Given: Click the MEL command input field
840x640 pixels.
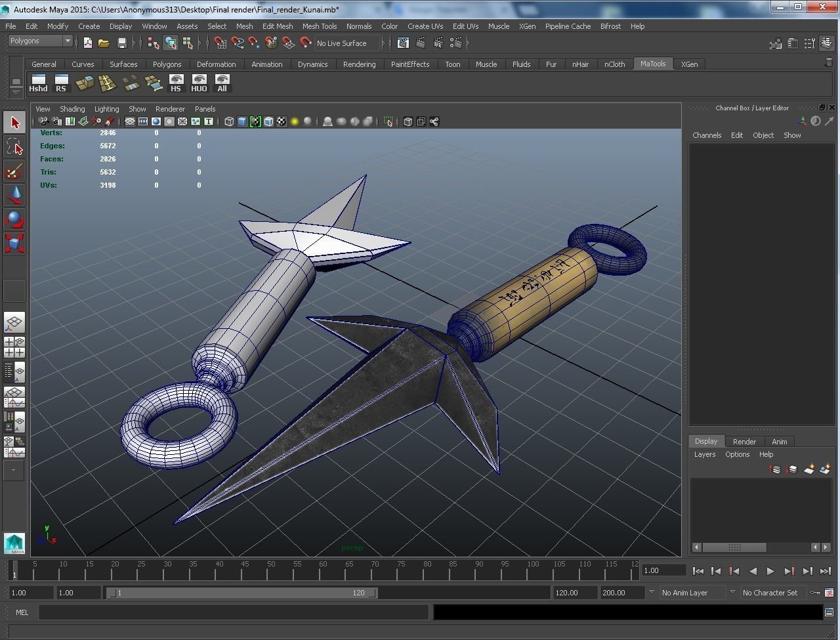Looking at the screenshot, I should tap(234, 612).
